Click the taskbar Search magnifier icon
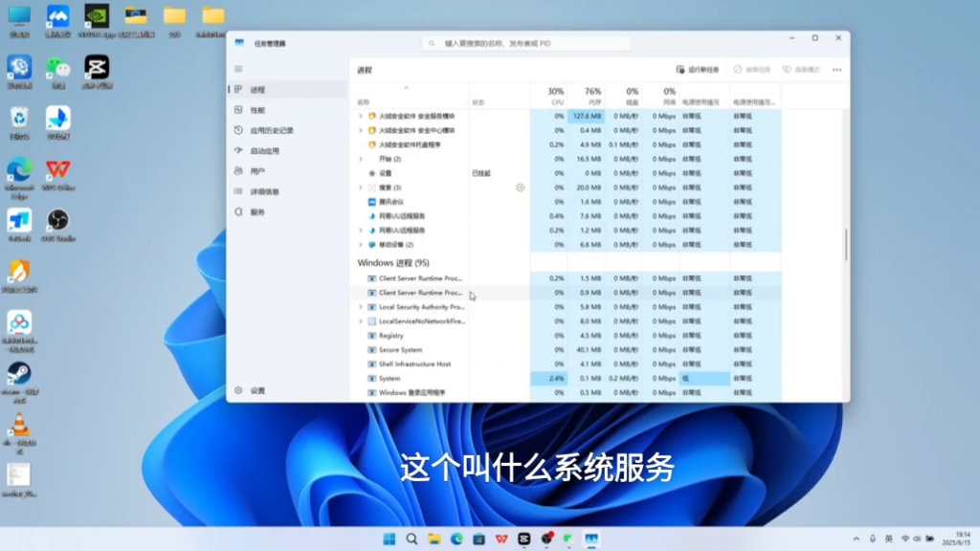Viewport: 980px width, 551px height. tap(412, 540)
